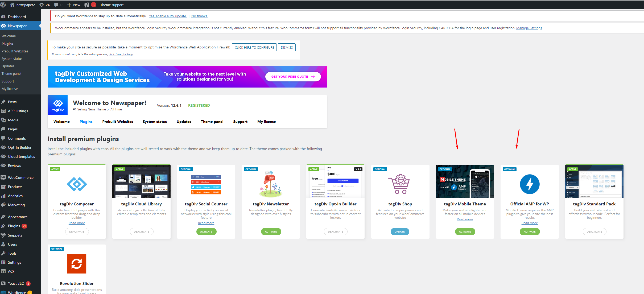This screenshot has height=294, width=644.
Task: Click the Reviews sidebar icon
Action: pyautogui.click(x=3, y=165)
